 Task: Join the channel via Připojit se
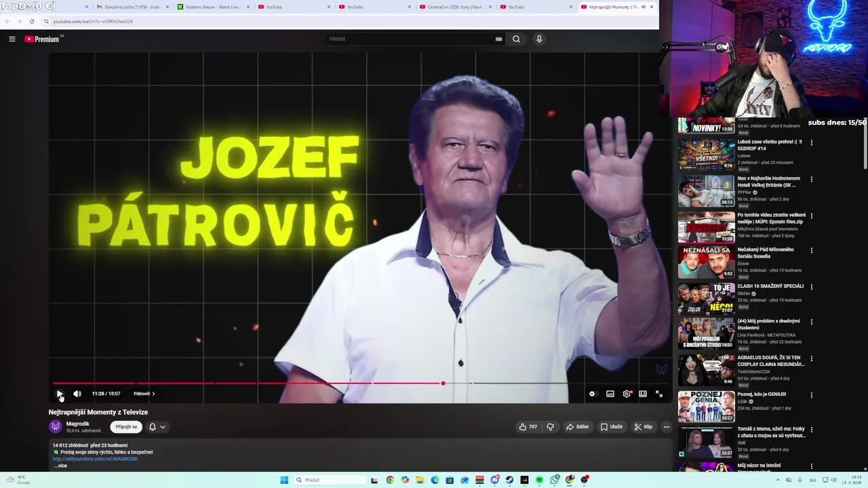click(x=126, y=427)
